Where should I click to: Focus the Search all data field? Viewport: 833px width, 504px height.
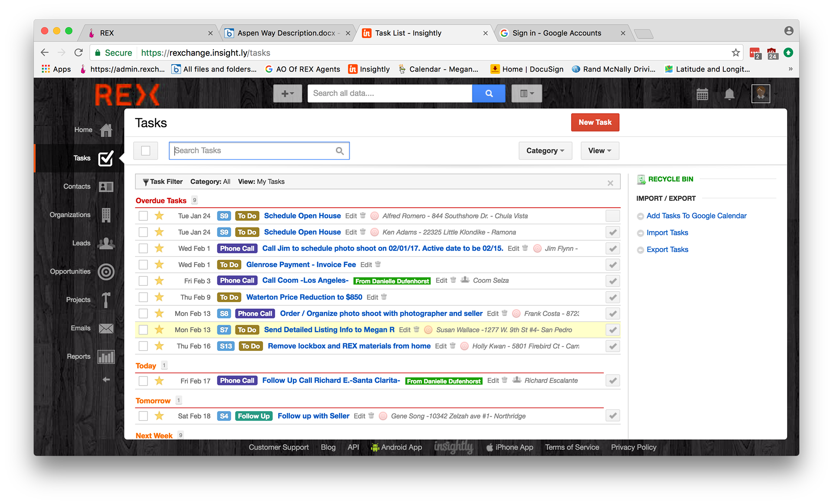390,93
